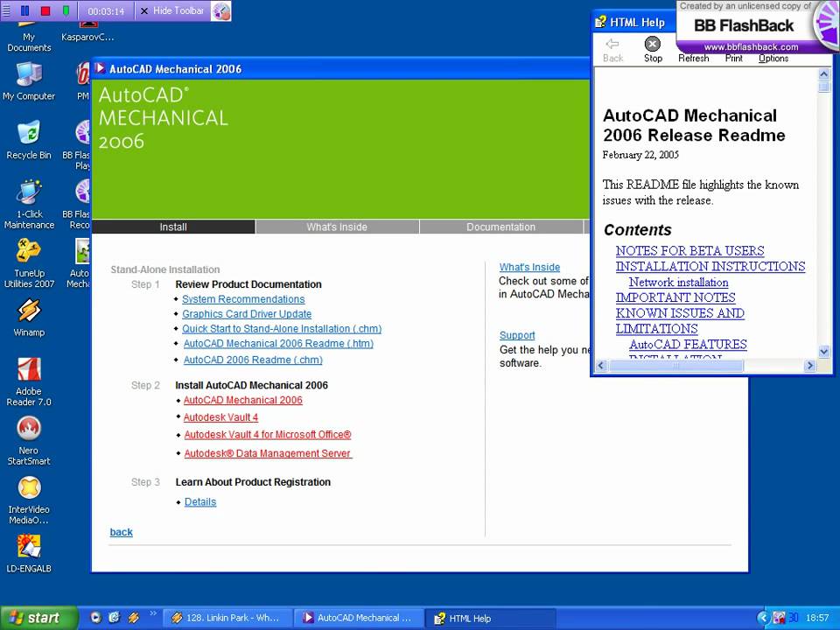
Task: Expand hidden system tray icons arrow
Action: [x=763, y=618]
